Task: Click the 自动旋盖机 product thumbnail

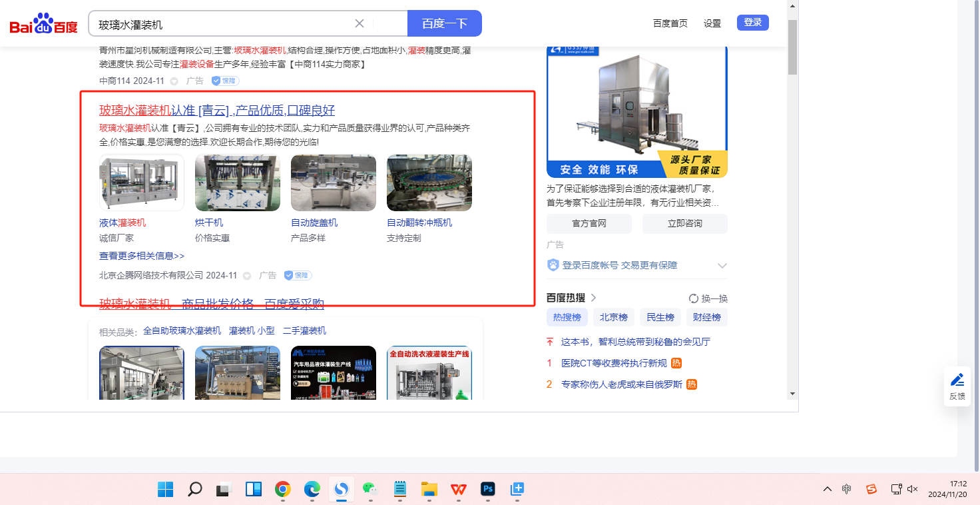Action: (333, 183)
